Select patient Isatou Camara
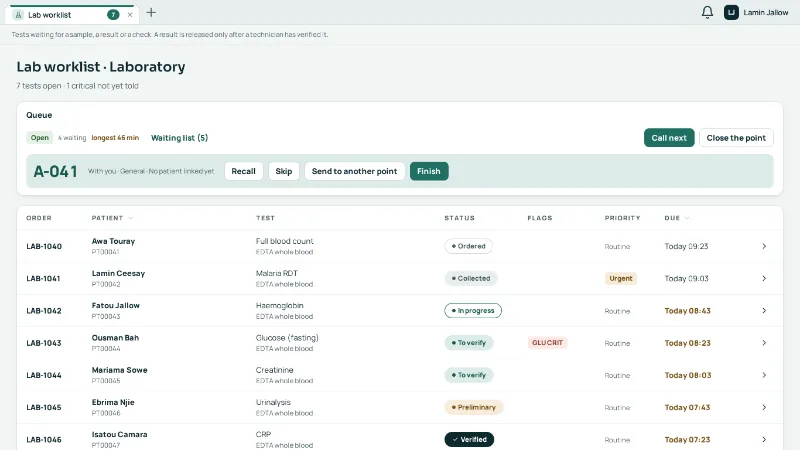800x450 pixels. pos(119,434)
